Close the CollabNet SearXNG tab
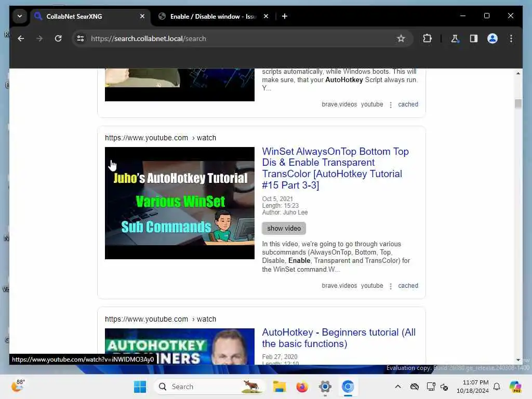 [x=142, y=16]
